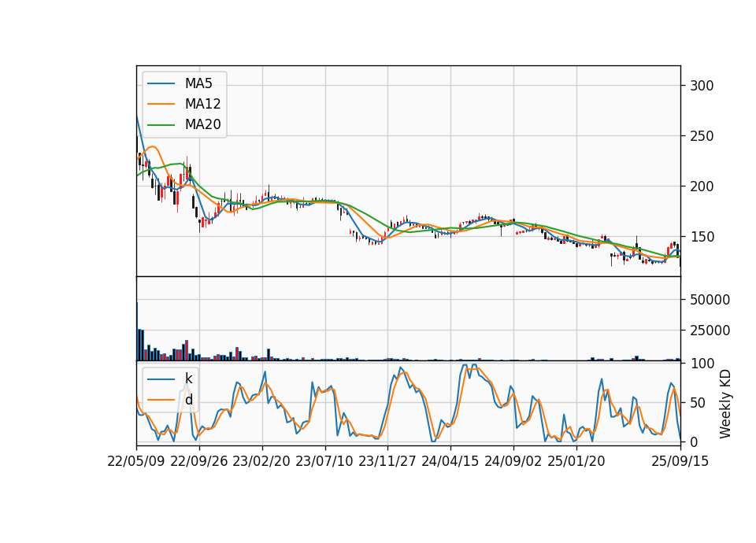Click the 250 price axis label

point(702,136)
